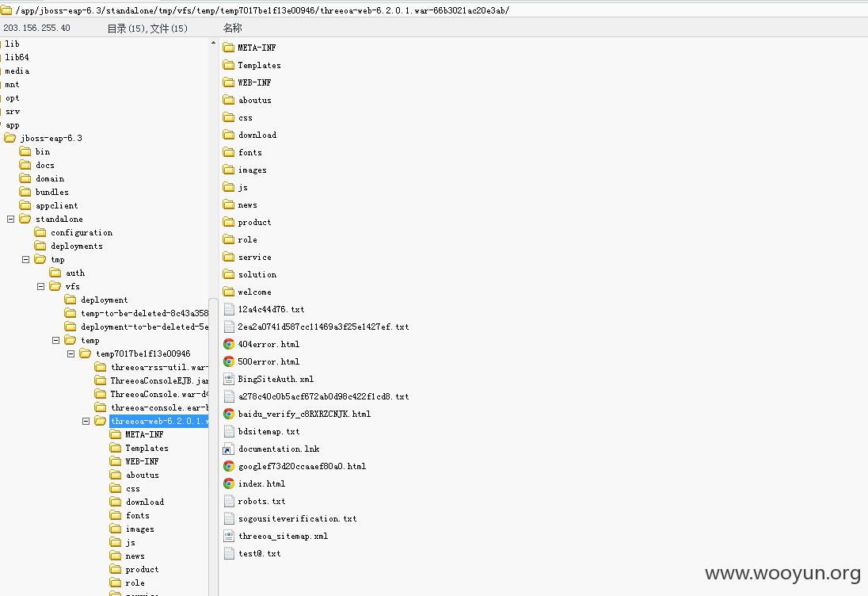Click the bin folder icon in tree
Screen dimensions: 868x596
pos(25,151)
